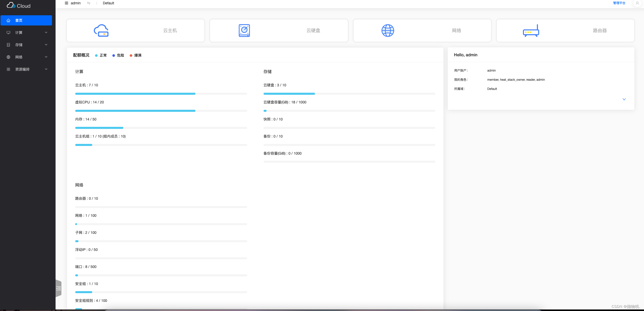Click the 虚拟CPU usage progress bar

[161, 111]
